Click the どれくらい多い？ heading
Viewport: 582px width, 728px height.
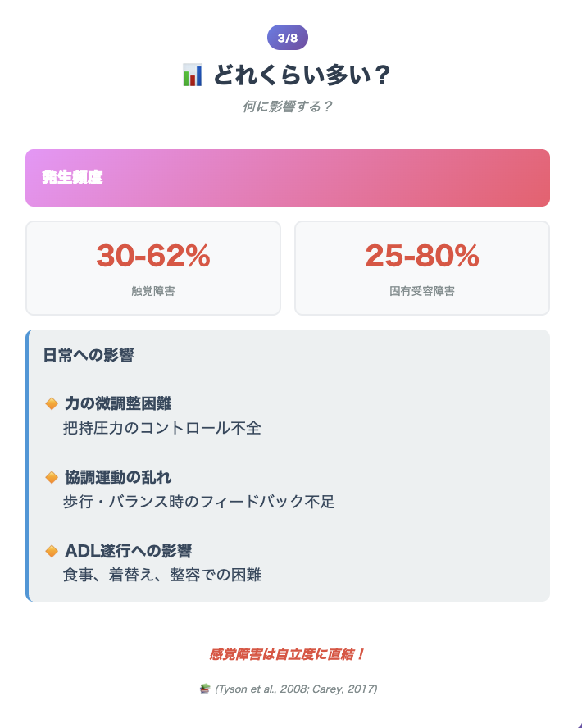coord(302,75)
